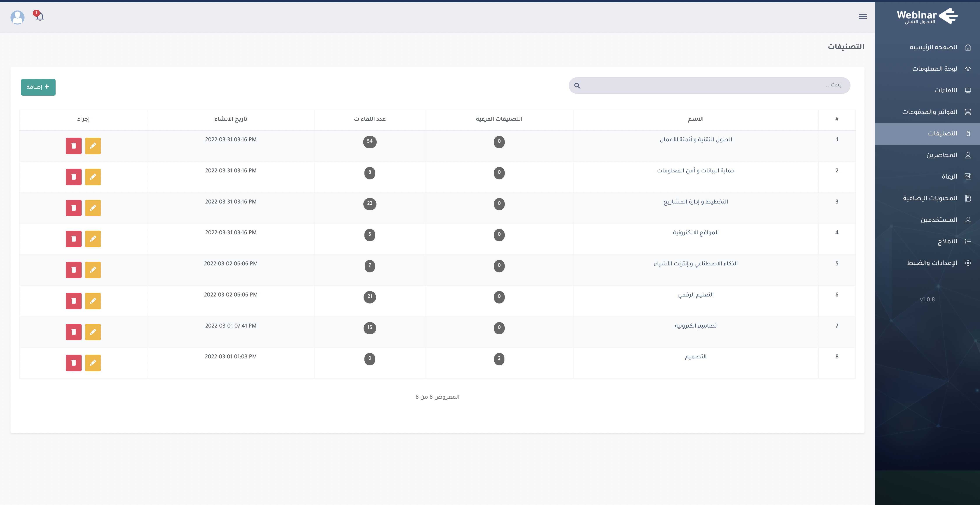Delete the تصاميم الكترونية category

[x=74, y=332]
